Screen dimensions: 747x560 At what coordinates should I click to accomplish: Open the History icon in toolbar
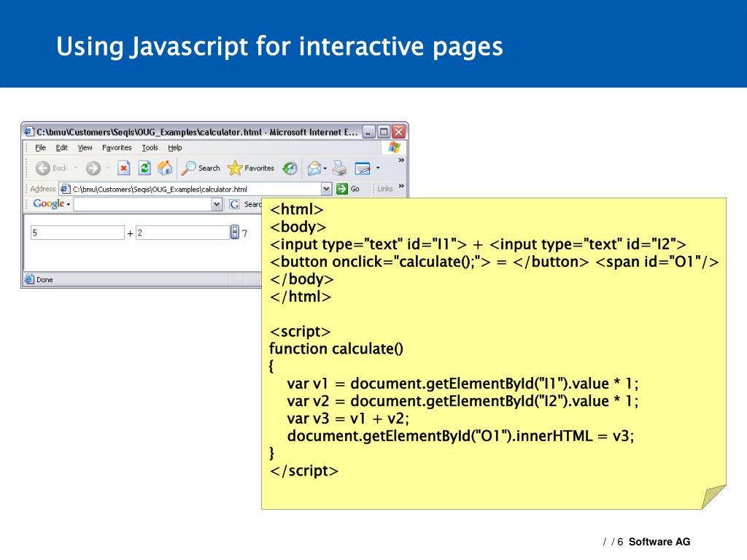(x=290, y=168)
